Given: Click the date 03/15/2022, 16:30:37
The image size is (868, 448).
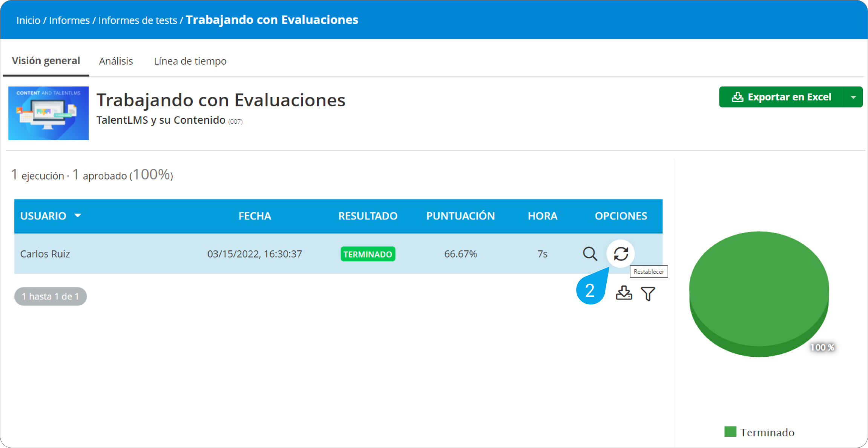Looking at the screenshot, I should (255, 254).
